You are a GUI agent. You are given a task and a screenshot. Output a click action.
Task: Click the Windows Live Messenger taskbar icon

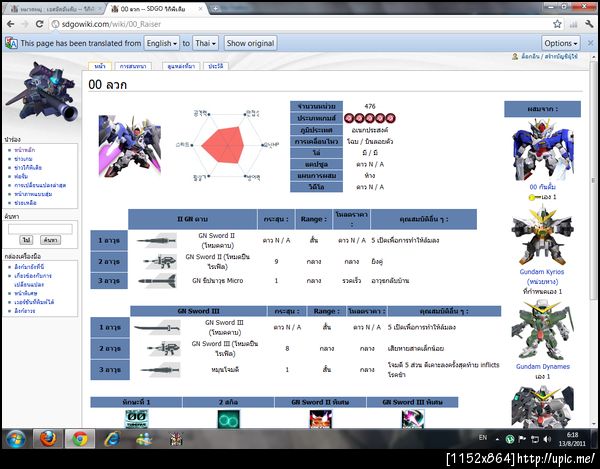tap(144, 439)
